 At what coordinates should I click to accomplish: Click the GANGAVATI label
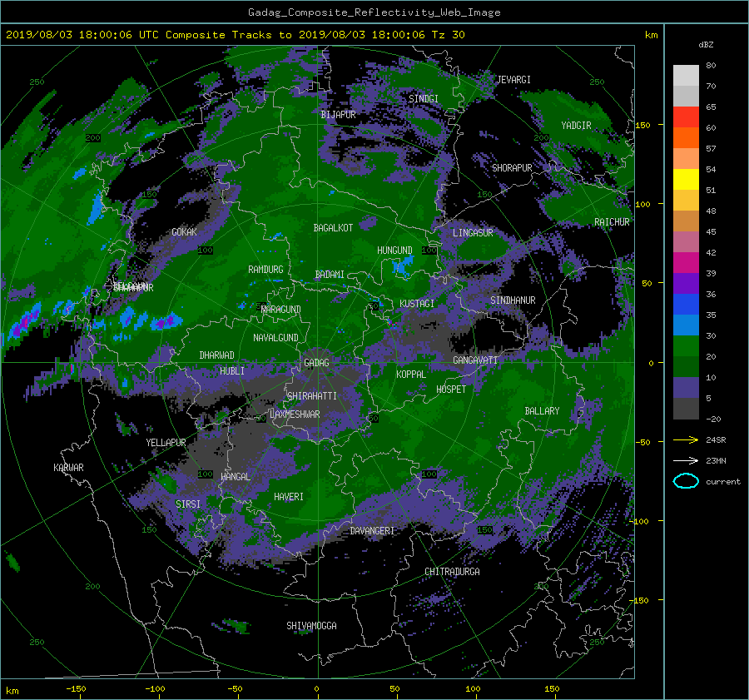[x=475, y=360]
